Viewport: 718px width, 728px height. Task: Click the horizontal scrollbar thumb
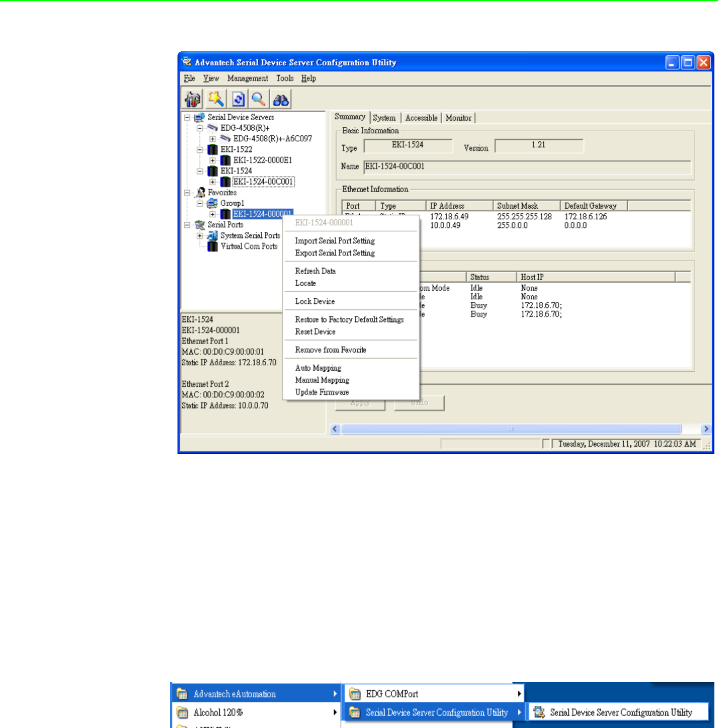tap(511, 429)
